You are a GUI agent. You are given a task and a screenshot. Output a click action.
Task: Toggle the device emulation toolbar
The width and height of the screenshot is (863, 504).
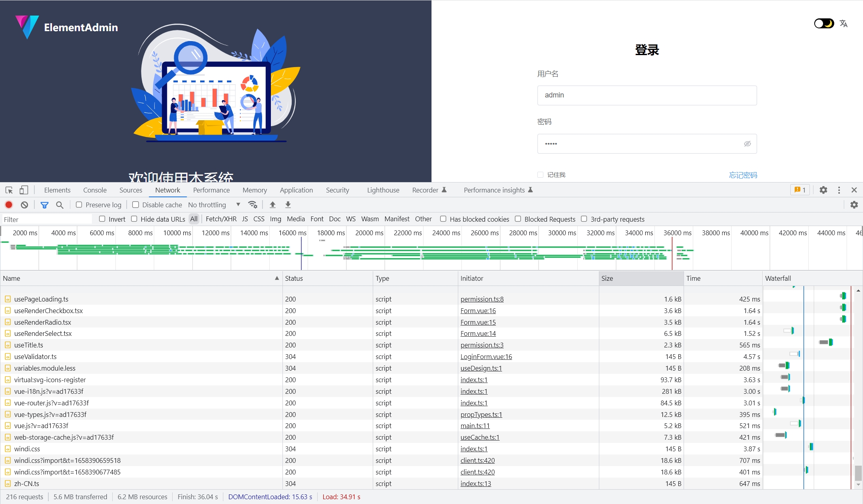(24, 190)
